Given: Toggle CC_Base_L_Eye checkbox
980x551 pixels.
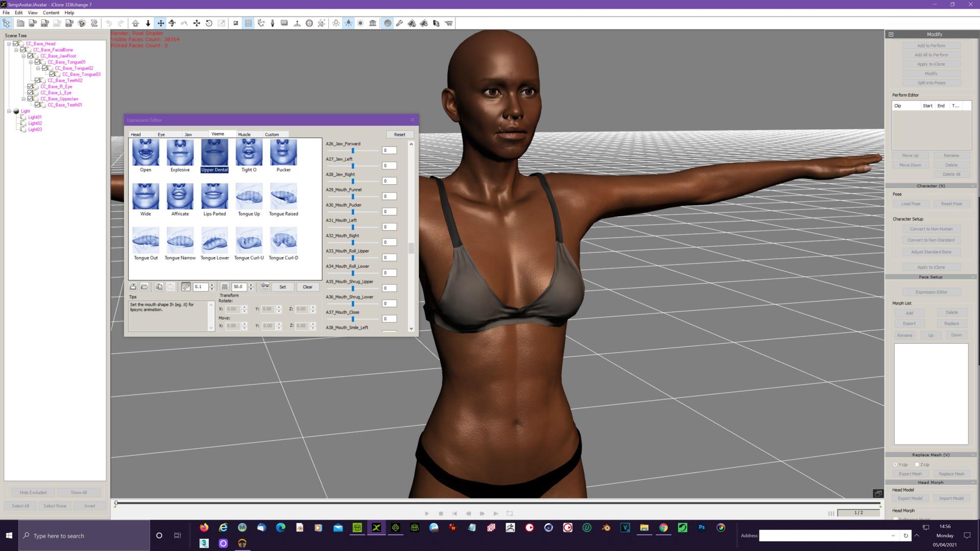Looking at the screenshot, I should 30,93.
